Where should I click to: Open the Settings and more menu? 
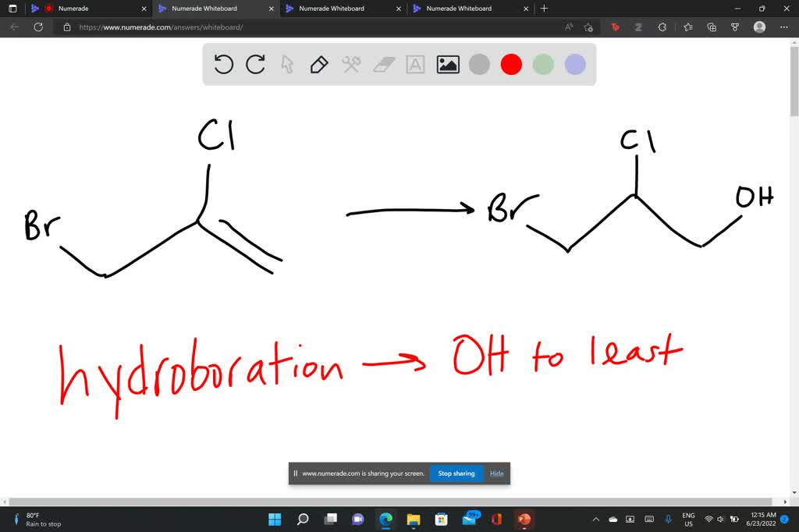pos(784,27)
